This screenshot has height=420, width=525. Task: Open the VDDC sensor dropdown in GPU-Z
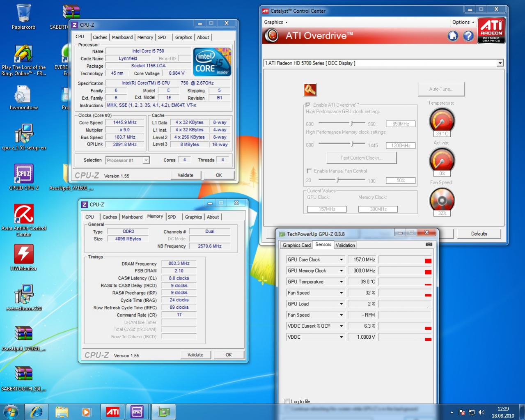(341, 337)
